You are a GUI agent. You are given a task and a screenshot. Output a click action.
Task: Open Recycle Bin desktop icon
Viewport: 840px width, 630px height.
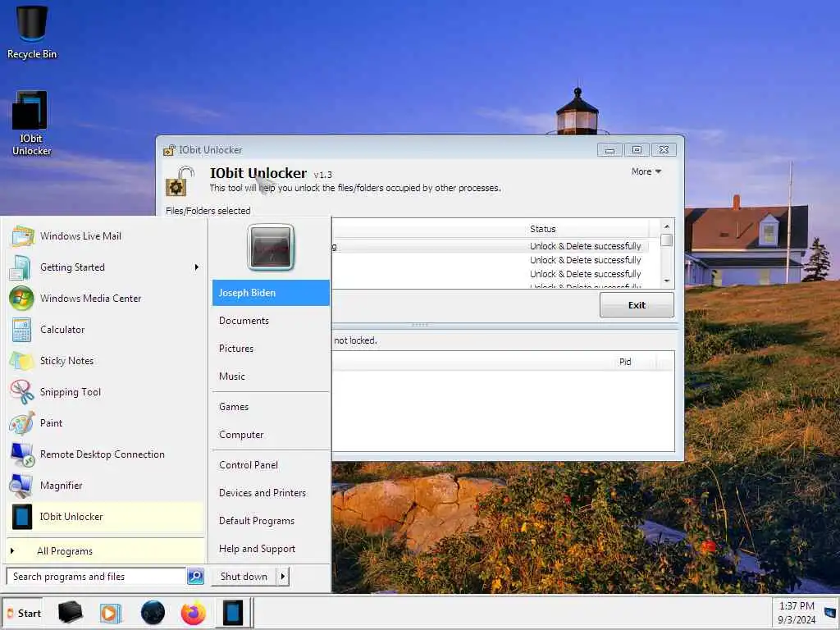pos(32,32)
